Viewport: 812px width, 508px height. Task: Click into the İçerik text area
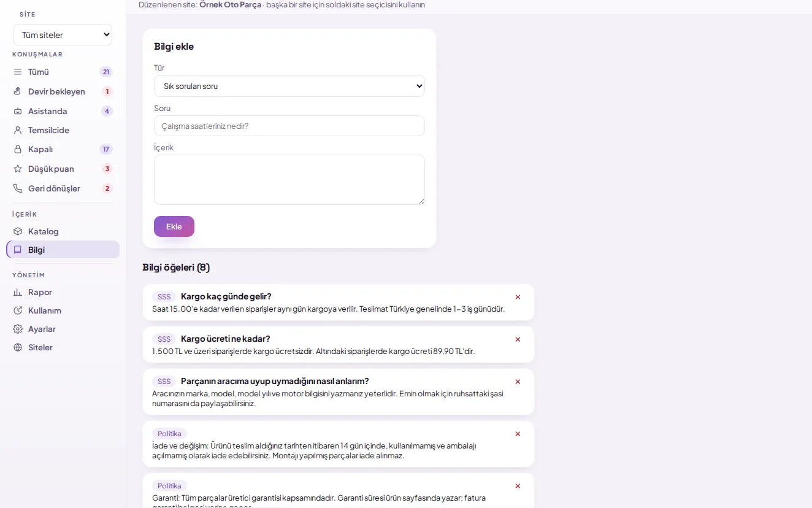click(289, 180)
